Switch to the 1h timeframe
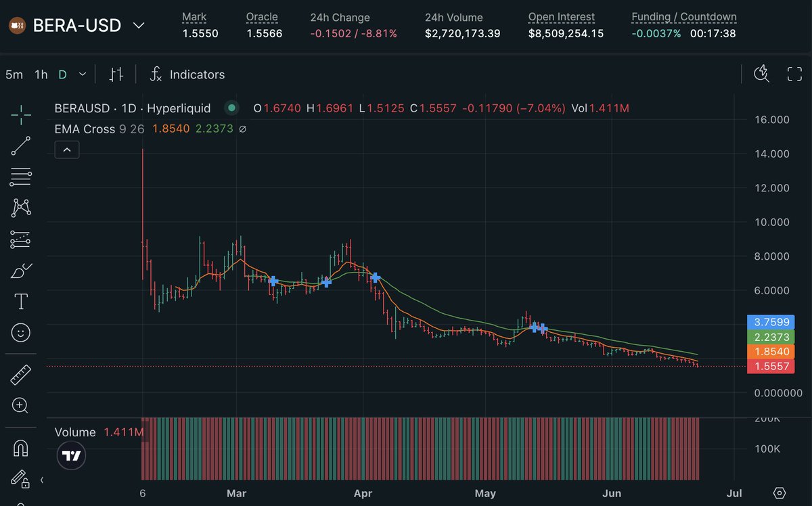 (x=41, y=74)
